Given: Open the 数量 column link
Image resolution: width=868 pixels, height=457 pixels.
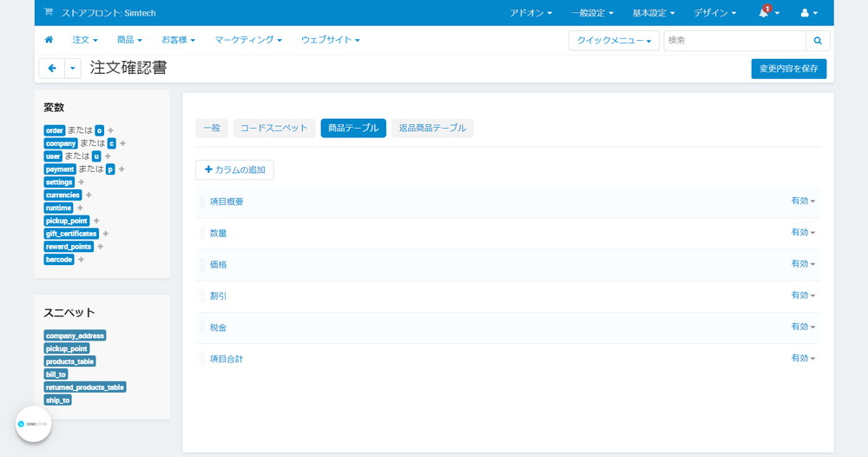Looking at the screenshot, I should [218, 233].
